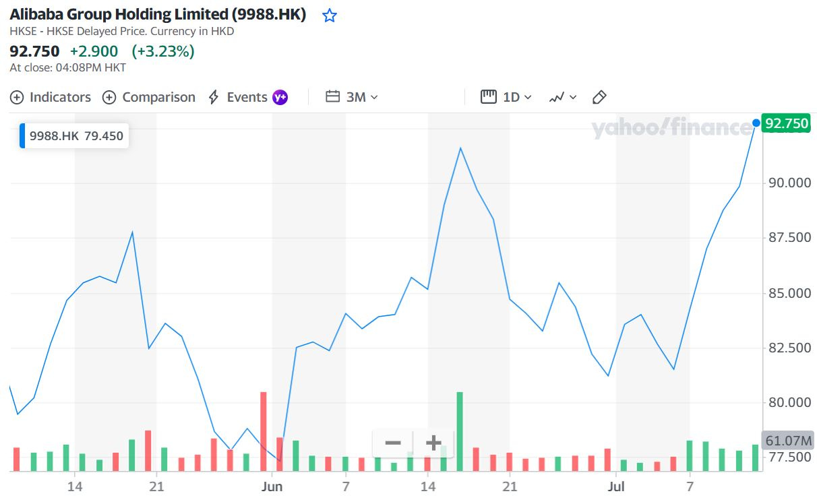Click the 9988.HK 79.450 legend label

(x=75, y=136)
